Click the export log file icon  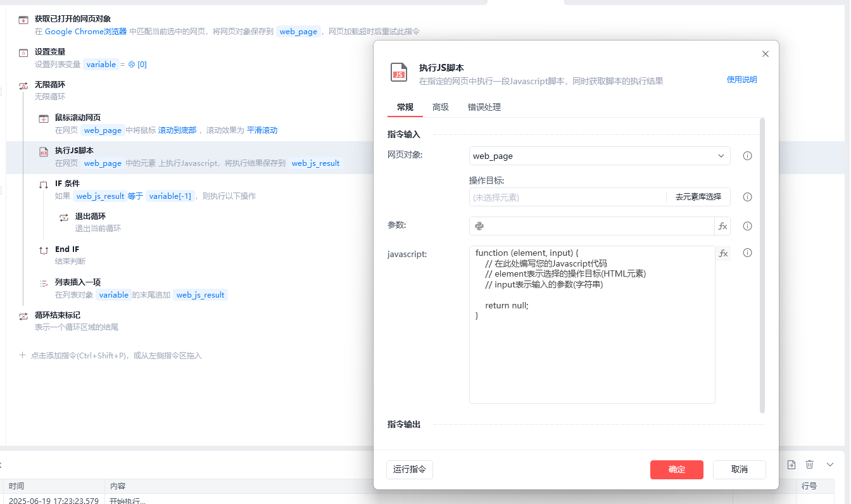click(x=791, y=465)
